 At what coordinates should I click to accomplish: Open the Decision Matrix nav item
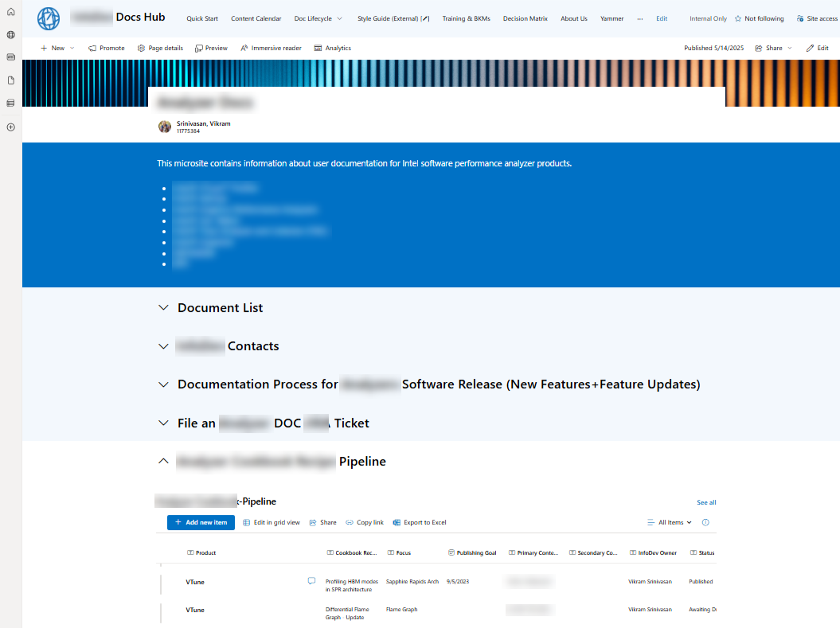click(x=525, y=19)
